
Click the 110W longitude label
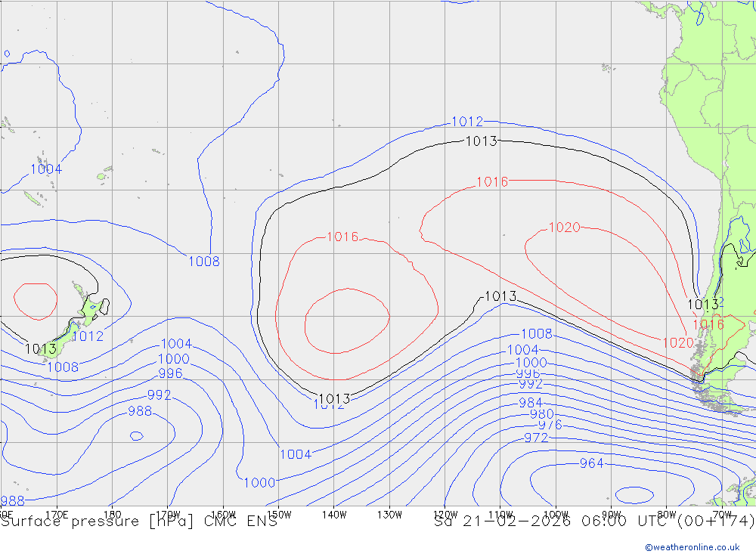point(500,515)
